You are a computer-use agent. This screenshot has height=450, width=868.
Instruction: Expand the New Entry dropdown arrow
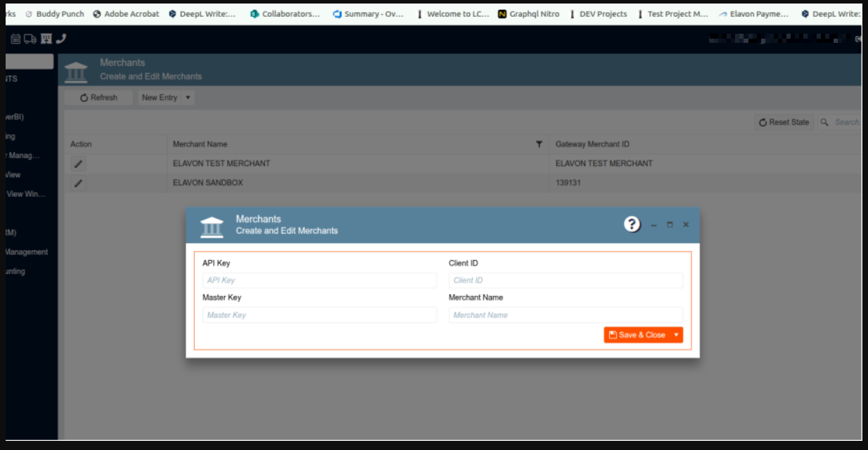point(188,98)
